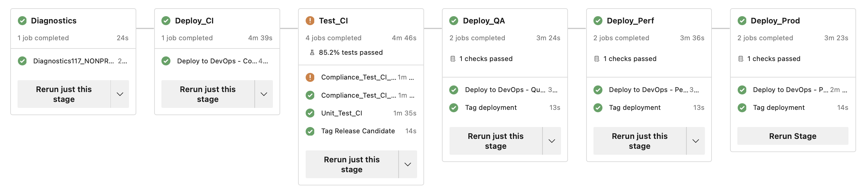This screenshot has height=192, width=868.
Task: View the 85.2% tests passed results
Action: click(x=350, y=52)
